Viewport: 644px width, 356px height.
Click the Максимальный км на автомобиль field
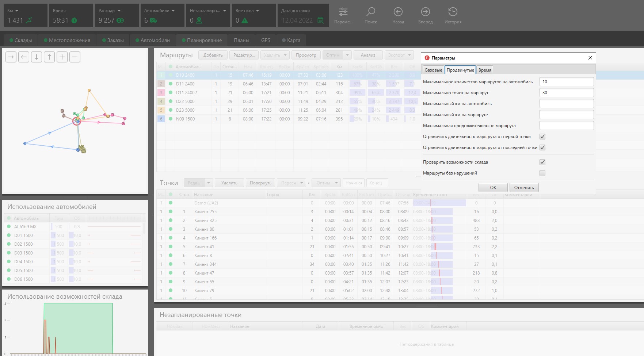[x=566, y=104]
